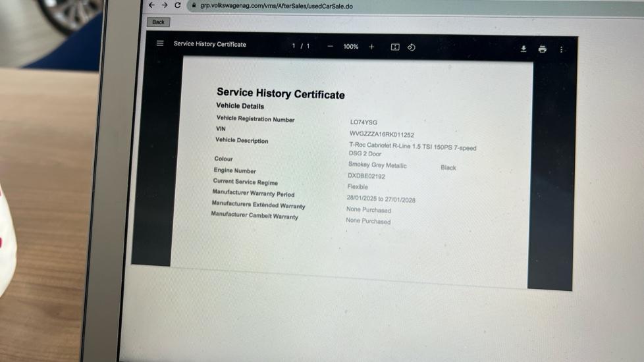Zoom in on the PDF
This screenshot has width=644, height=362.
coord(371,47)
